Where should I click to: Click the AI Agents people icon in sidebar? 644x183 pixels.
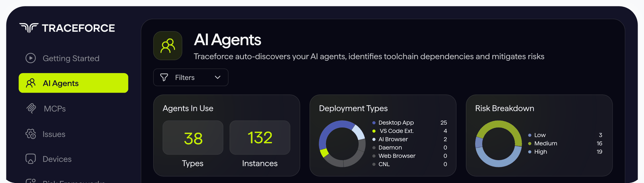pos(31,83)
